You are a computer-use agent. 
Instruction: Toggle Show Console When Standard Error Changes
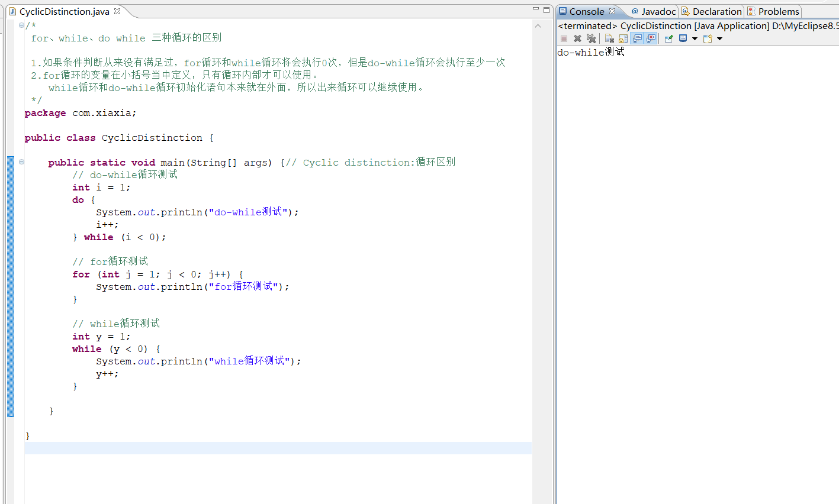pos(651,38)
